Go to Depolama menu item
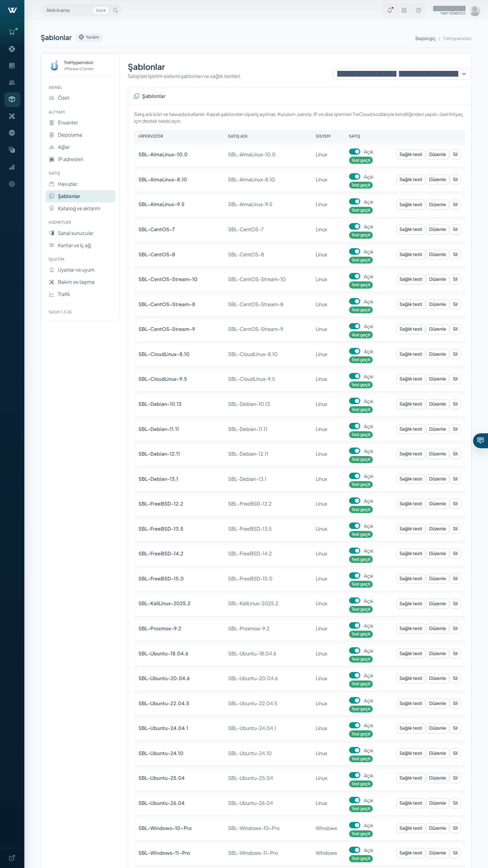 tap(80, 135)
